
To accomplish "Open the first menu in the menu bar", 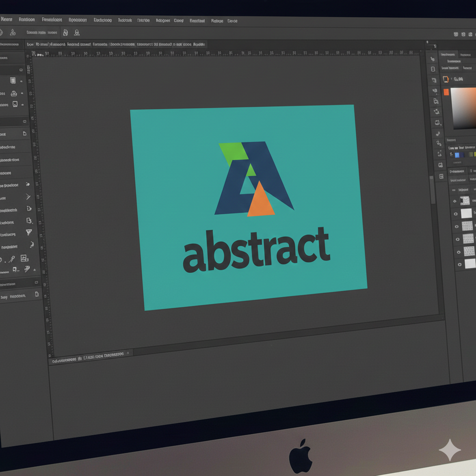I will (x=6, y=20).
